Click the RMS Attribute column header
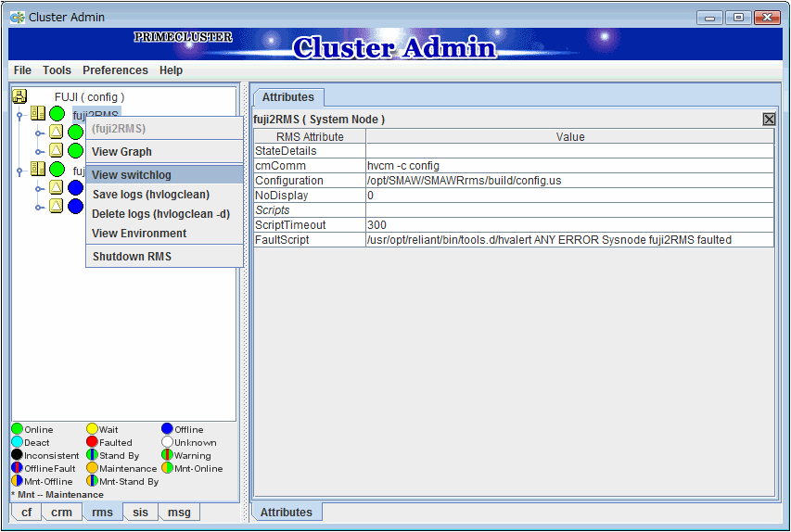Image resolution: width=791 pixels, height=532 pixels. click(x=310, y=136)
